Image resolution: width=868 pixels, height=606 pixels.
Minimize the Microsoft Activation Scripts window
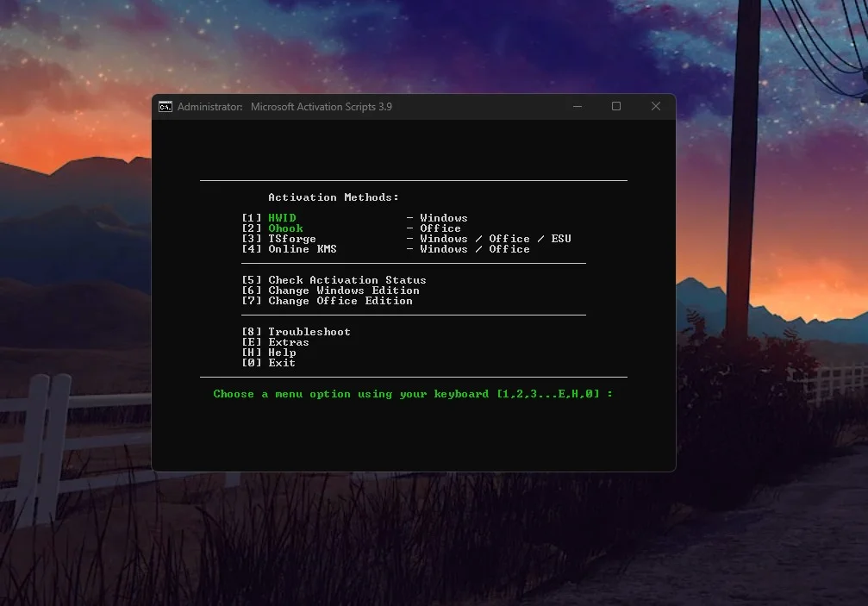(x=577, y=107)
